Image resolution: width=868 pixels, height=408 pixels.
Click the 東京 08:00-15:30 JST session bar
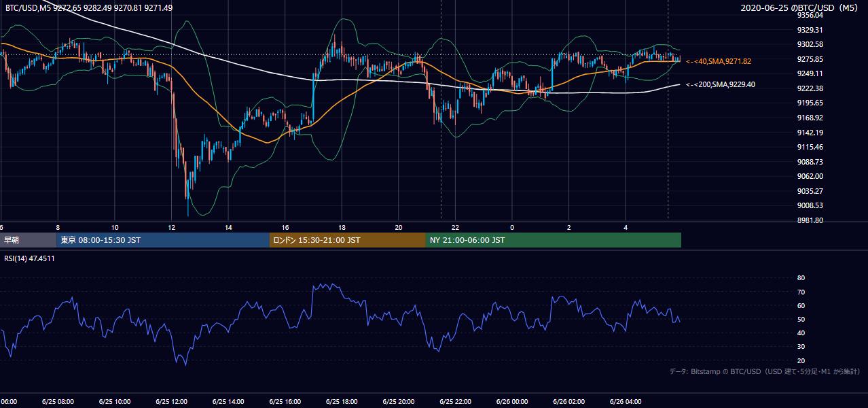[x=163, y=240]
